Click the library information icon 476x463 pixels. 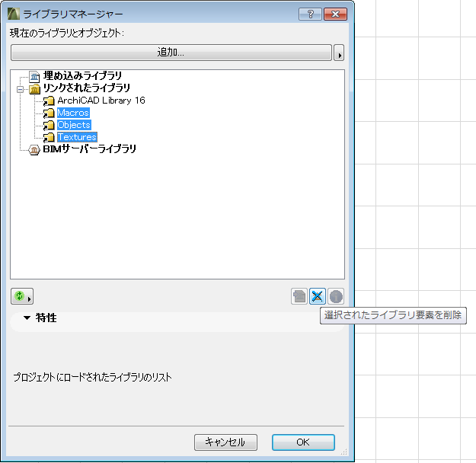click(x=336, y=296)
